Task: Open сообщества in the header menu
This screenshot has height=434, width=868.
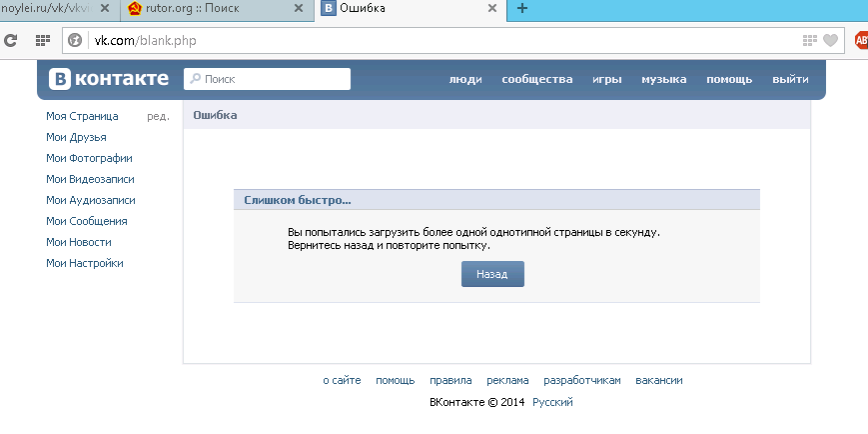Action: click(537, 79)
